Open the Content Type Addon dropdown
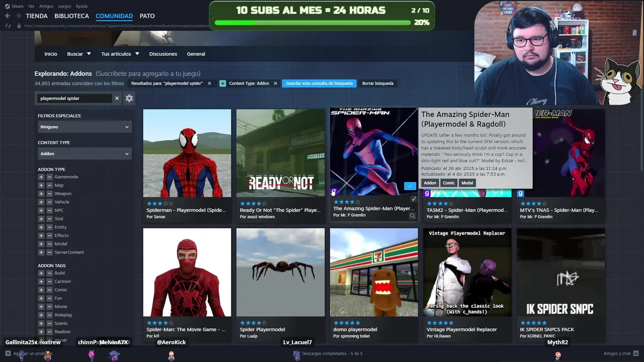Viewport: 644px width, 362px height. click(85, 154)
